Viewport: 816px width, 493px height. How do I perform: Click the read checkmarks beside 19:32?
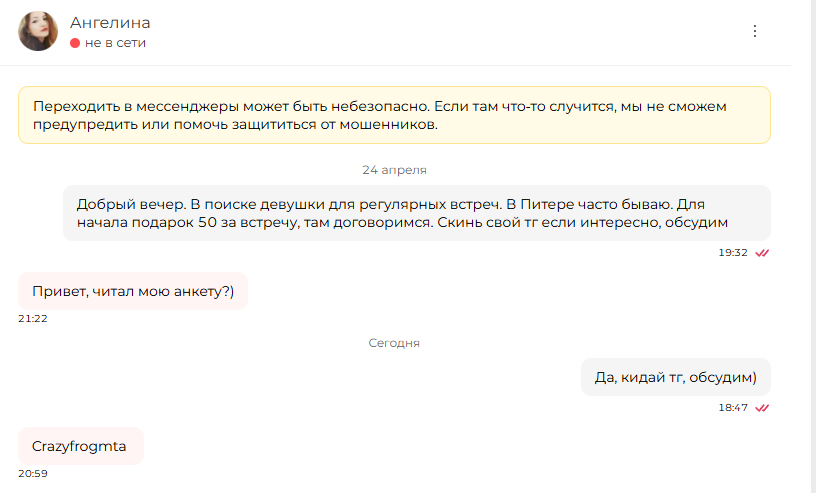[x=762, y=253]
